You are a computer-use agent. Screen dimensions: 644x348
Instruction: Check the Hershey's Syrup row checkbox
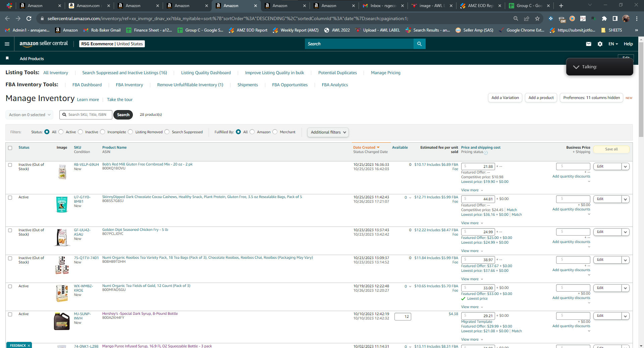pyautogui.click(x=10, y=314)
